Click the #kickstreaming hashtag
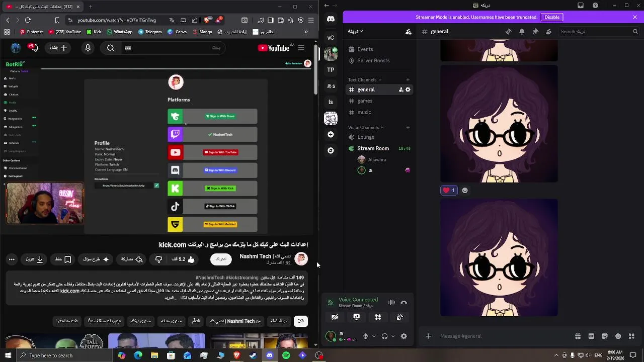The width and height of the screenshot is (644, 362). pyautogui.click(x=242, y=278)
